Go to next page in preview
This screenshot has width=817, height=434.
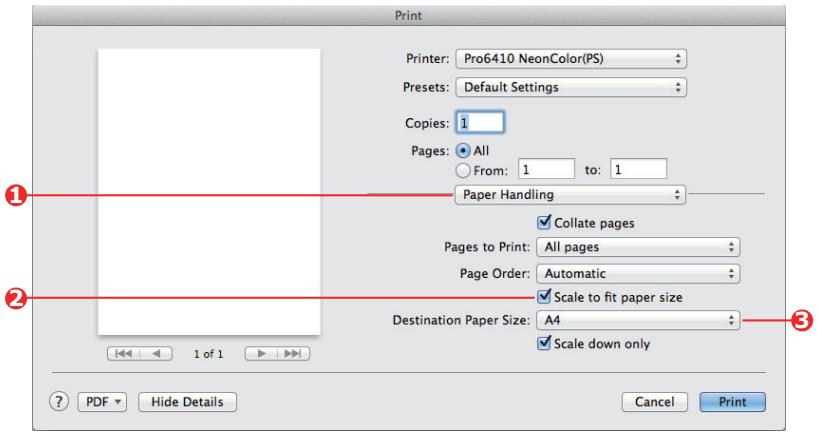point(262,354)
